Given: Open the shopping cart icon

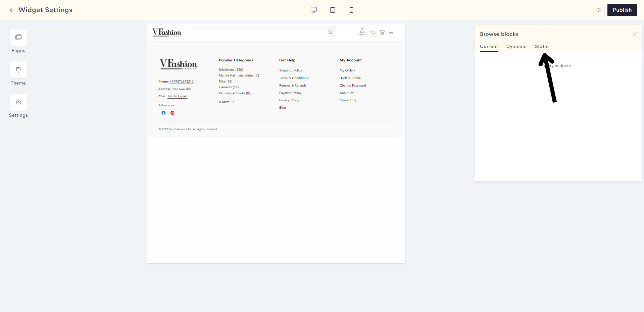Looking at the screenshot, I should click(382, 33).
